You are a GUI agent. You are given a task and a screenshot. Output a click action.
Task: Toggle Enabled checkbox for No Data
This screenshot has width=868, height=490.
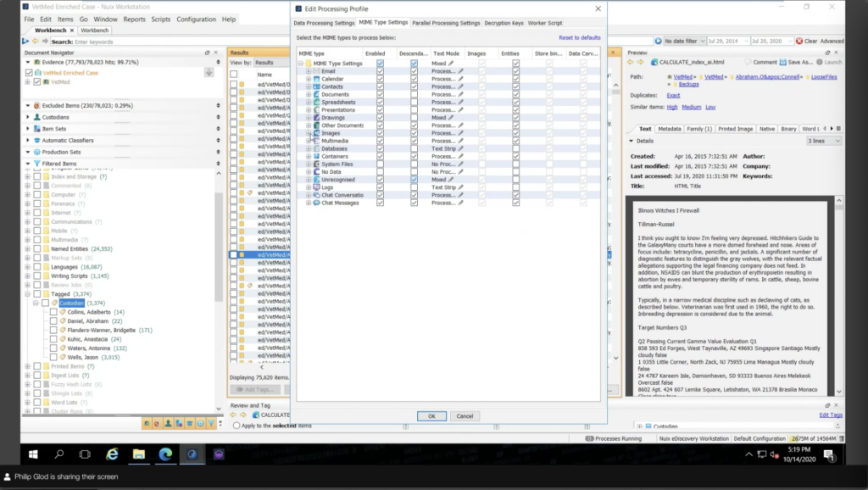(380, 171)
